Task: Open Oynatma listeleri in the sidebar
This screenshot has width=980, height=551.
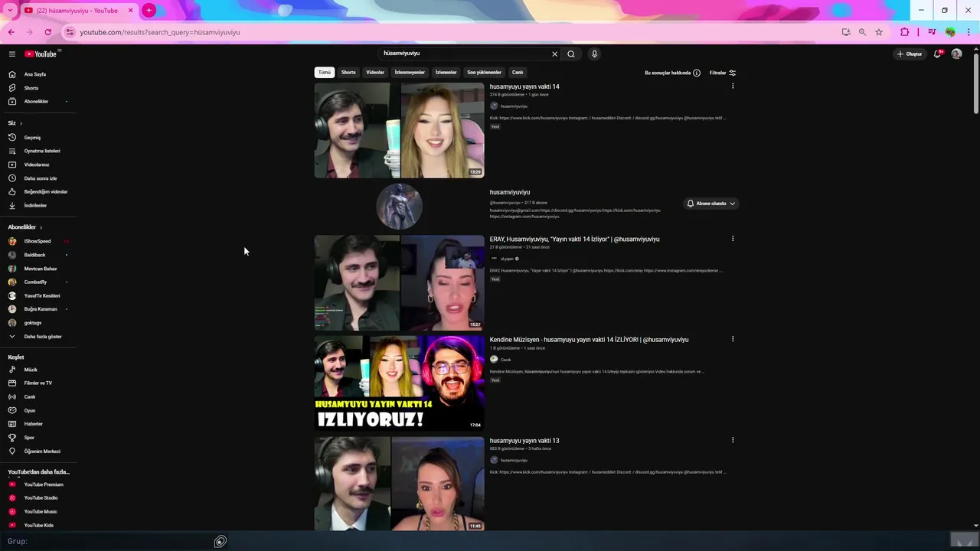Action: (38, 151)
